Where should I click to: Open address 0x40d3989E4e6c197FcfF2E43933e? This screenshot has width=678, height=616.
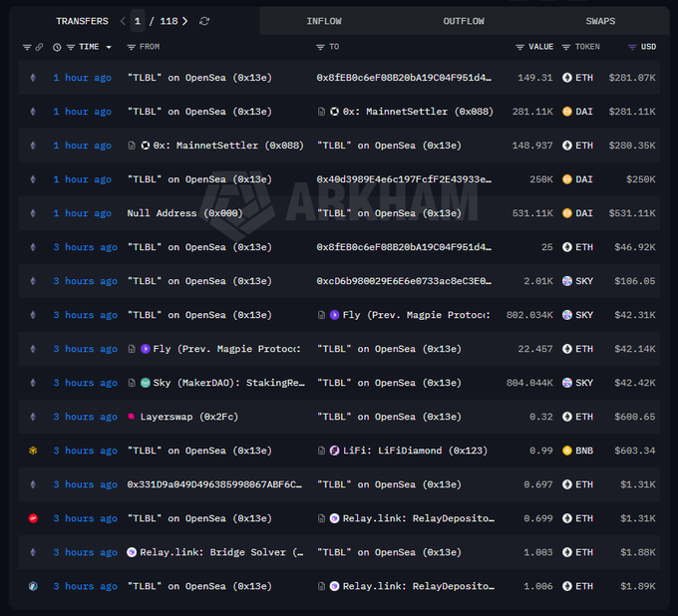(x=404, y=179)
